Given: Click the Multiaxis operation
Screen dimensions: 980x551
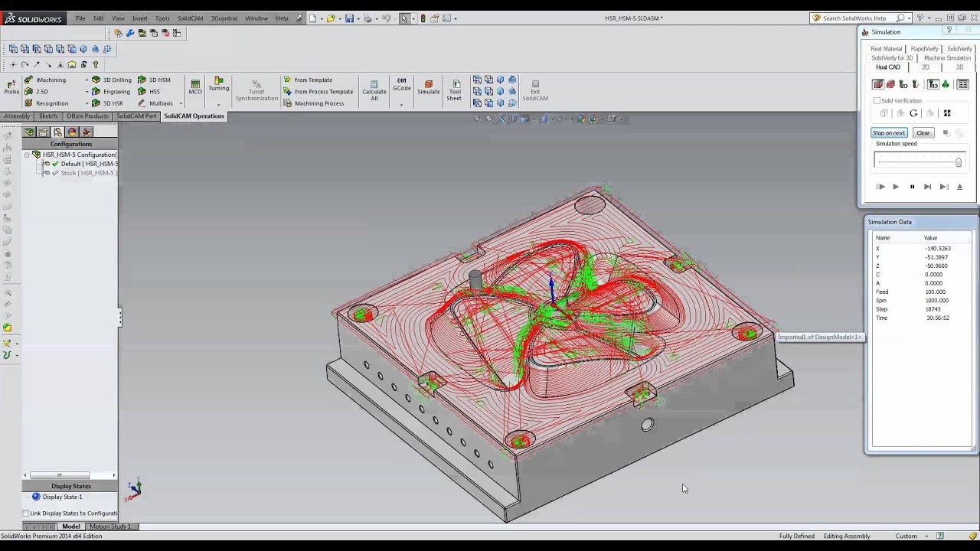Looking at the screenshot, I should click(155, 103).
